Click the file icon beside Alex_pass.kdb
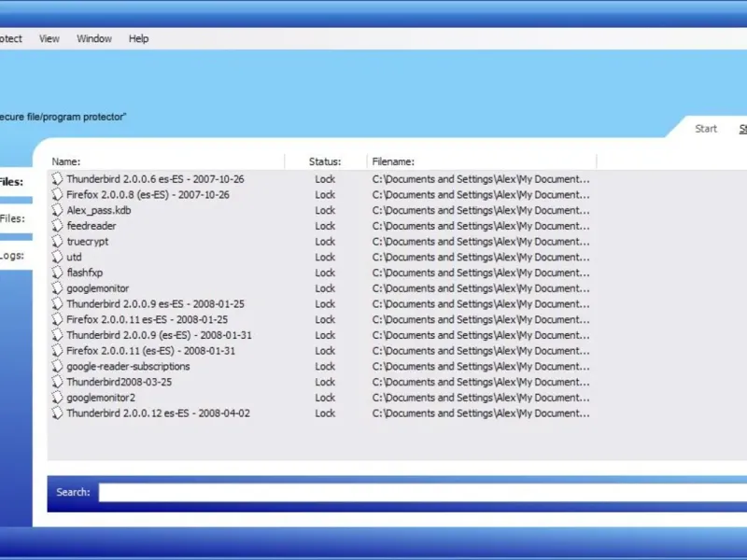Image resolution: width=747 pixels, height=560 pixels. coord(57,210)
